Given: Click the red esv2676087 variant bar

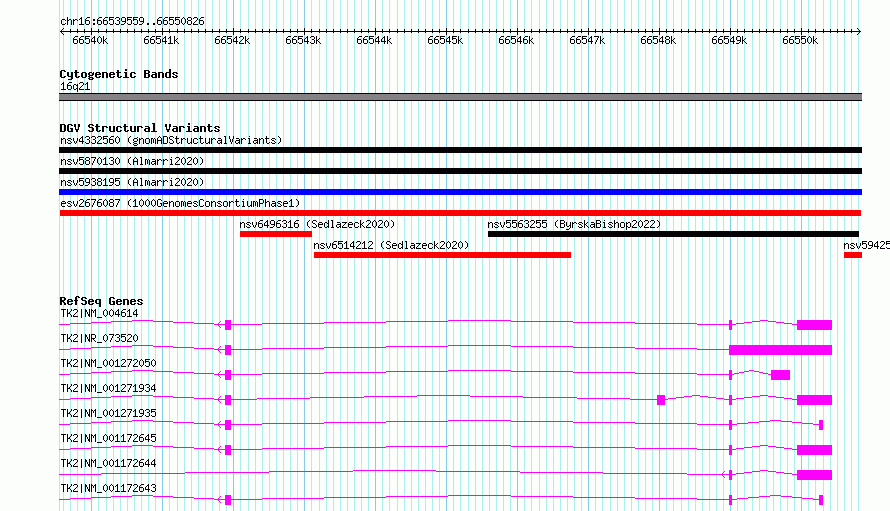Looking at the screenshot, I should [460, 213].
